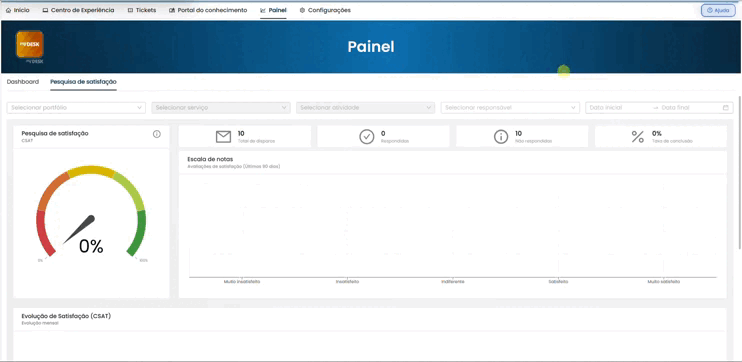
Task: Click the Ajuda help button
Action: 718,10
